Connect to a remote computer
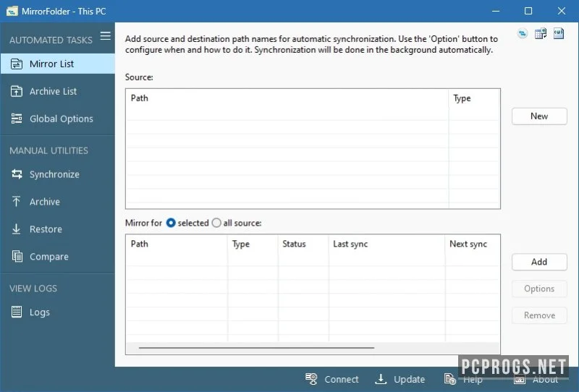The width and height of the screenshot is (579, 392). tap(332, 379)
